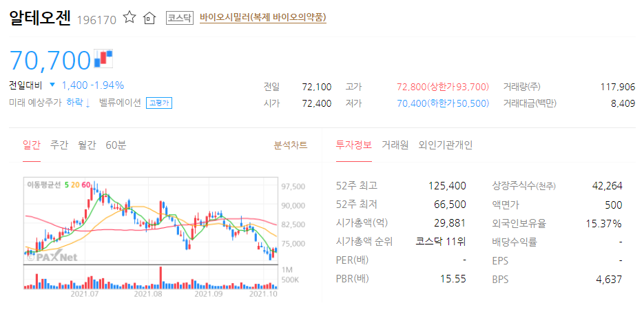Screen dimensions: 644x312
Task: Click the change amount 1,400 -1.94%
Action: pos(93,85)
